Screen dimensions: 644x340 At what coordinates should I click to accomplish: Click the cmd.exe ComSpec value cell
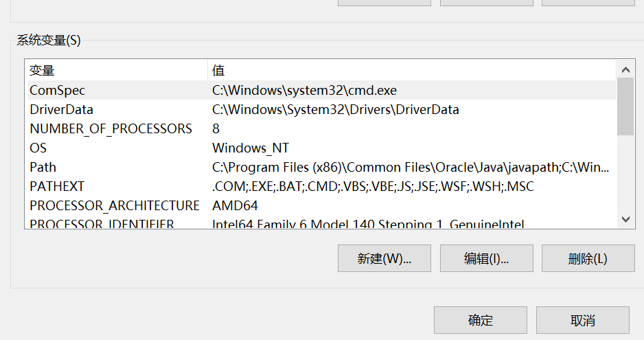304,90
